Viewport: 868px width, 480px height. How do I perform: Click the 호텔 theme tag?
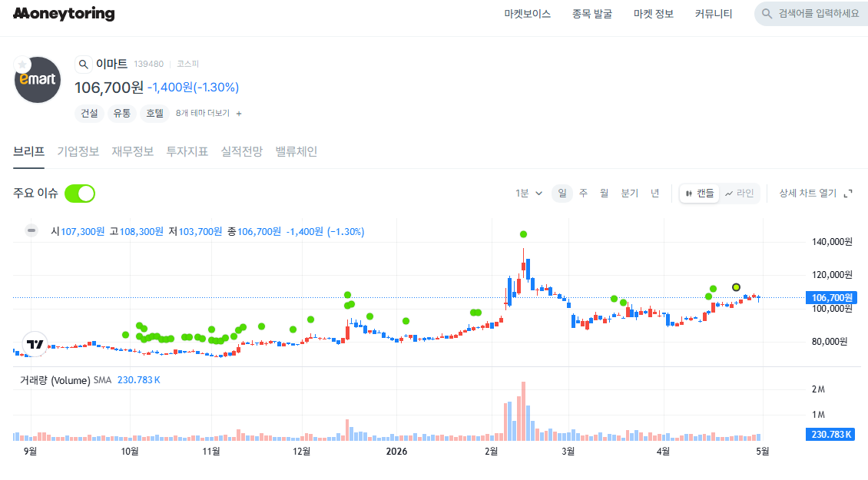pyautogui.click(x=154, y=114)
